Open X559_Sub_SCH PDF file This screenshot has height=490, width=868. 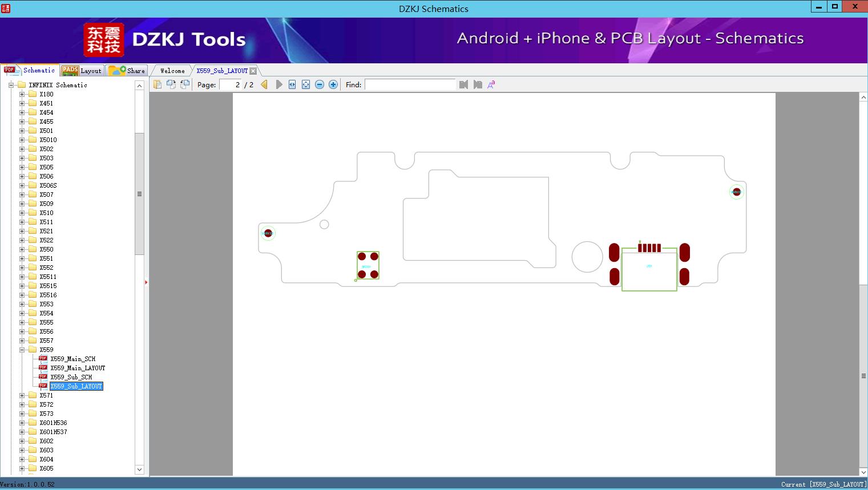click(x=71, y=377)
